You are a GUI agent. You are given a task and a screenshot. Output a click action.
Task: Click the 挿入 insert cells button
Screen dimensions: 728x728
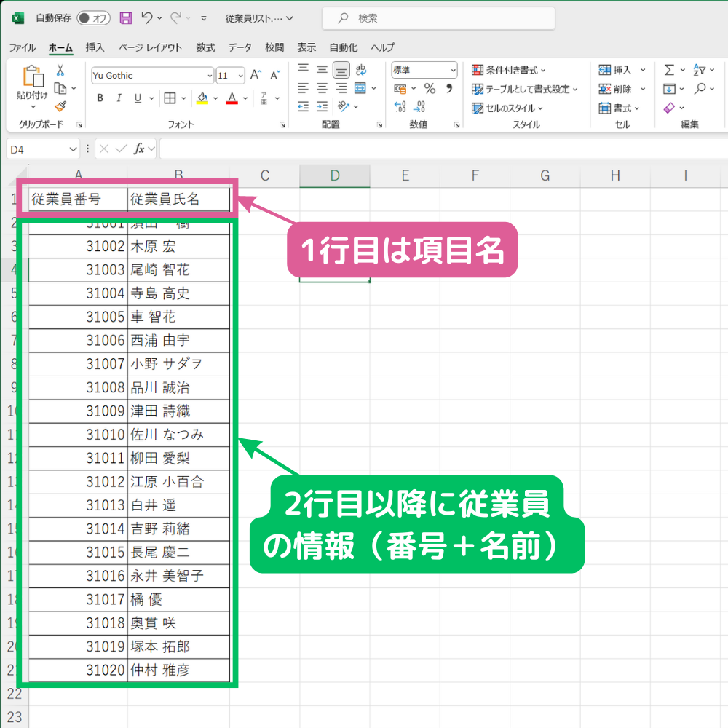pos(615,70)
